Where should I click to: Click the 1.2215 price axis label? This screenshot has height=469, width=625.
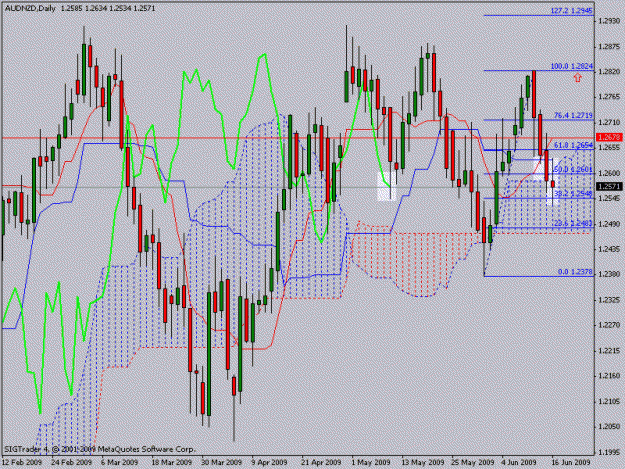click(609, 351)
